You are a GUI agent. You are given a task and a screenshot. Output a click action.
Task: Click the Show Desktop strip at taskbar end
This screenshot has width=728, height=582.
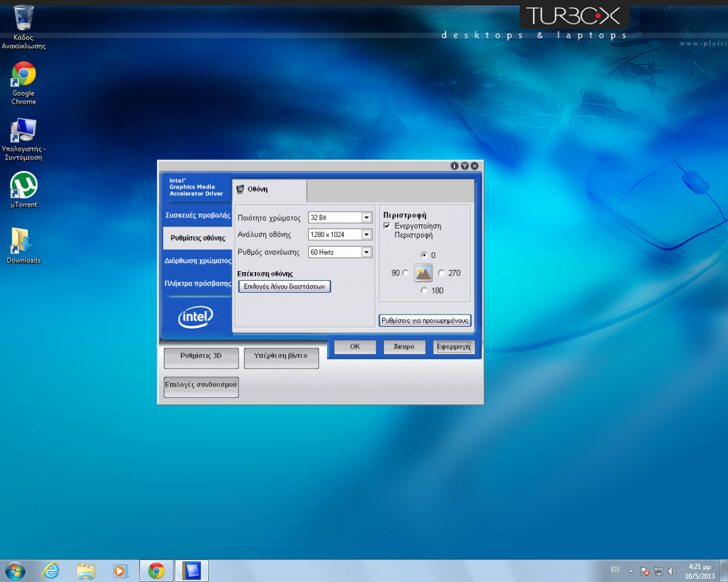724,570
